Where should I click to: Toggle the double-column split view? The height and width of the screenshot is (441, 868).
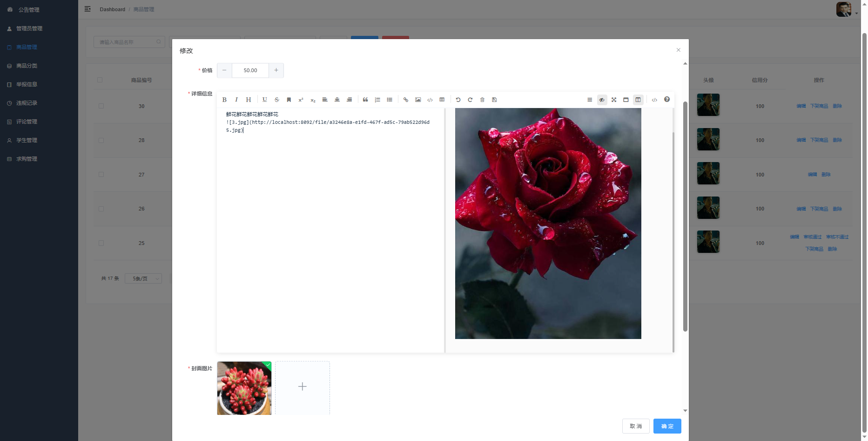638,100
